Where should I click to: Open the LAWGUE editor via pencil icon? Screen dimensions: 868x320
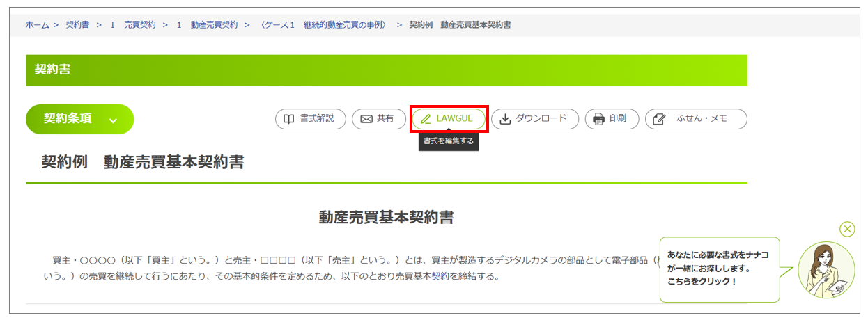[x=426, y=119]
